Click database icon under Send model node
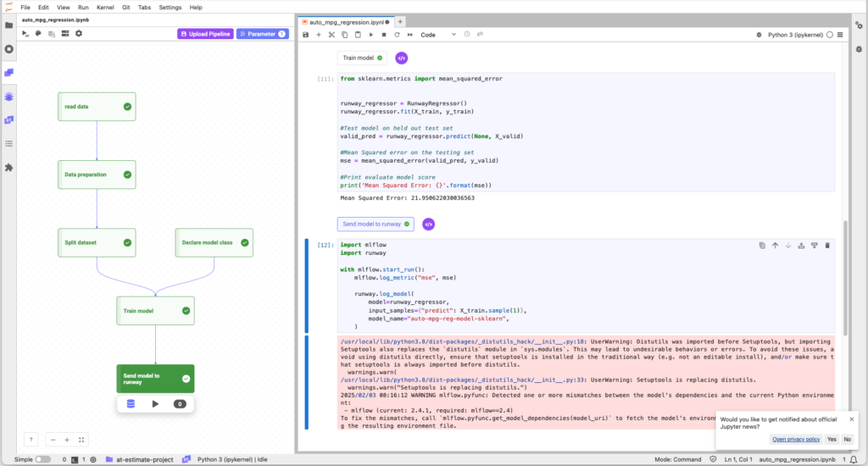The width and height of the screenshot is (868, 466). pyautogui.click(x=131, y=404)
